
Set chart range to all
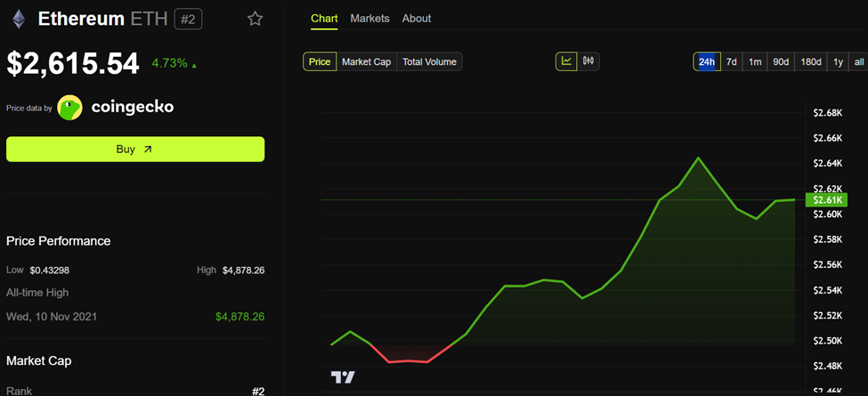coord(858,62)
